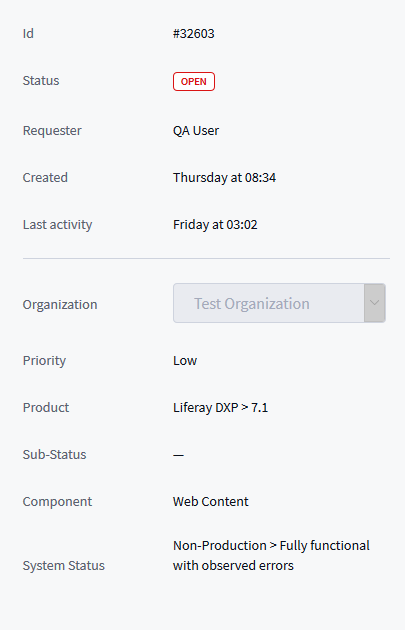Viewport: 405px width, 630px height.
Task: Open the Organization dropdown arrow
Action: 374,303
